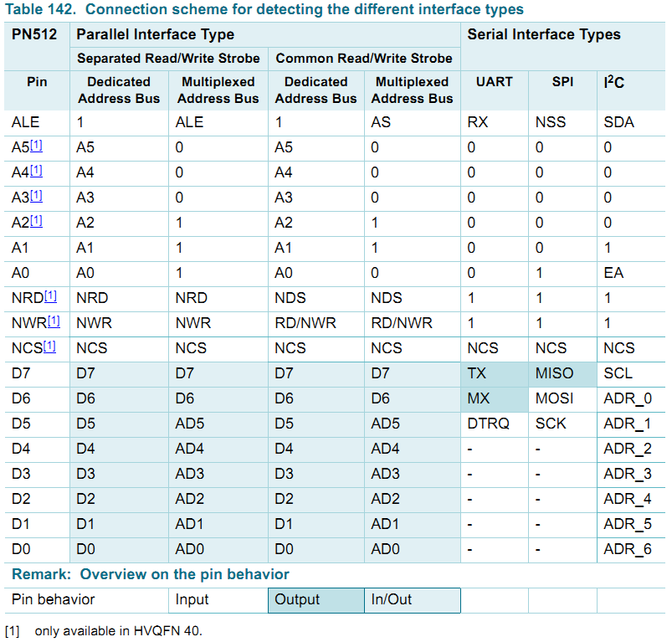
Task: Click the 'Output' legend cell
Action: (315, 600)
